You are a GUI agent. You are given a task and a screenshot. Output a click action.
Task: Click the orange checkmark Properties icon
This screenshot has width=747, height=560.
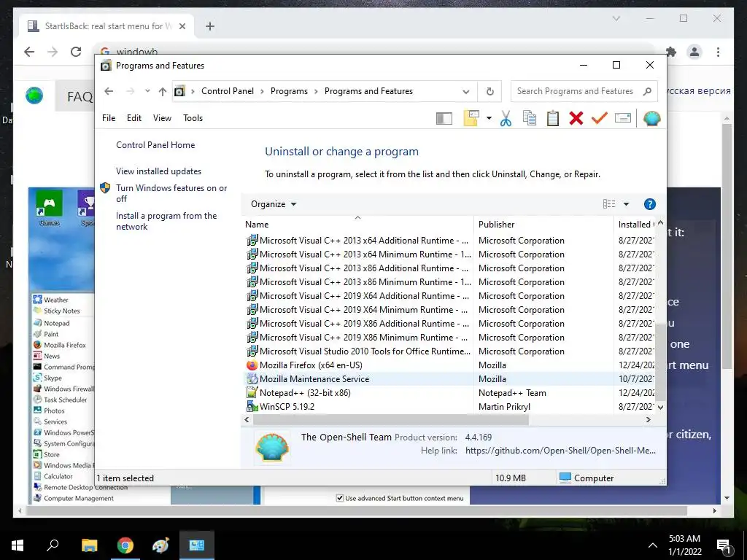pos(600,117)
